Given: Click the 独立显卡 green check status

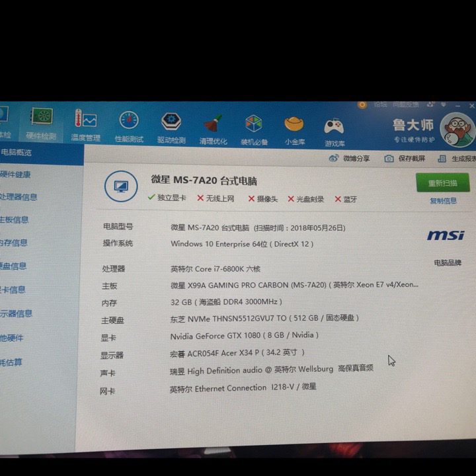Looking at the screenshot, I should tap(167, 198).
